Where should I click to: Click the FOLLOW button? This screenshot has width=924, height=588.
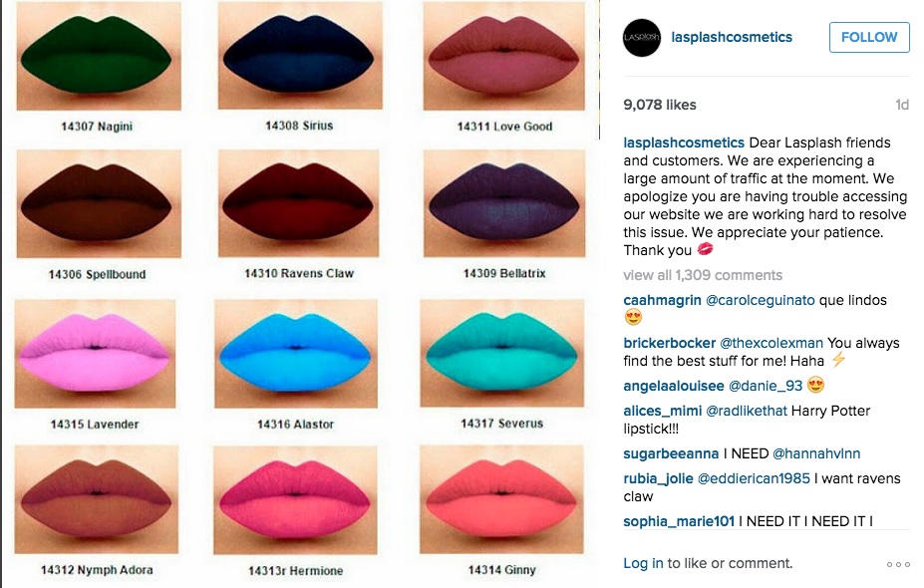pyautogui.click(x=869, y=37)
